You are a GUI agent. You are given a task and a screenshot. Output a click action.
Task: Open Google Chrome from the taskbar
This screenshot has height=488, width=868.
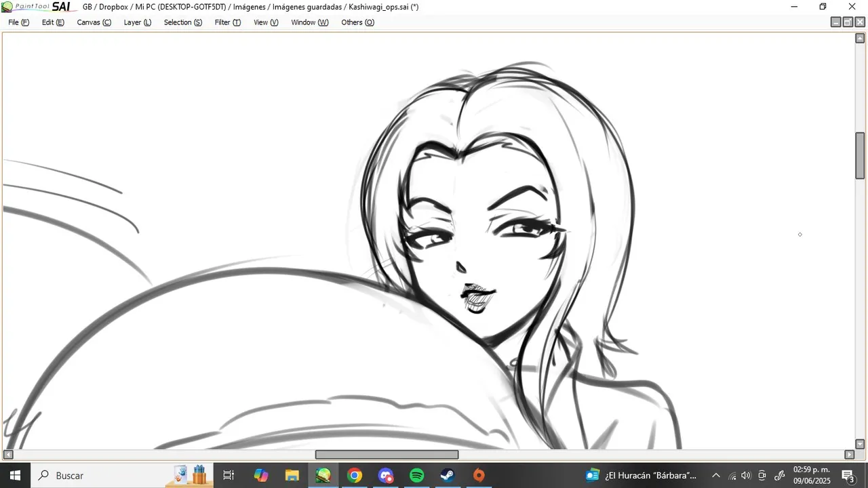(355, 475)
